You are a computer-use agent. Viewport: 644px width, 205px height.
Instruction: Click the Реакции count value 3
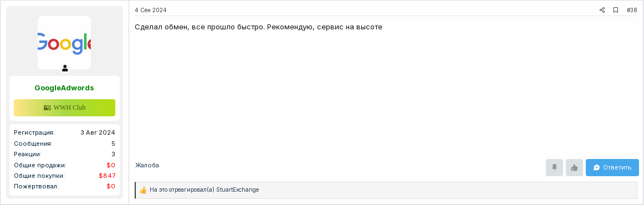[114, 155]
